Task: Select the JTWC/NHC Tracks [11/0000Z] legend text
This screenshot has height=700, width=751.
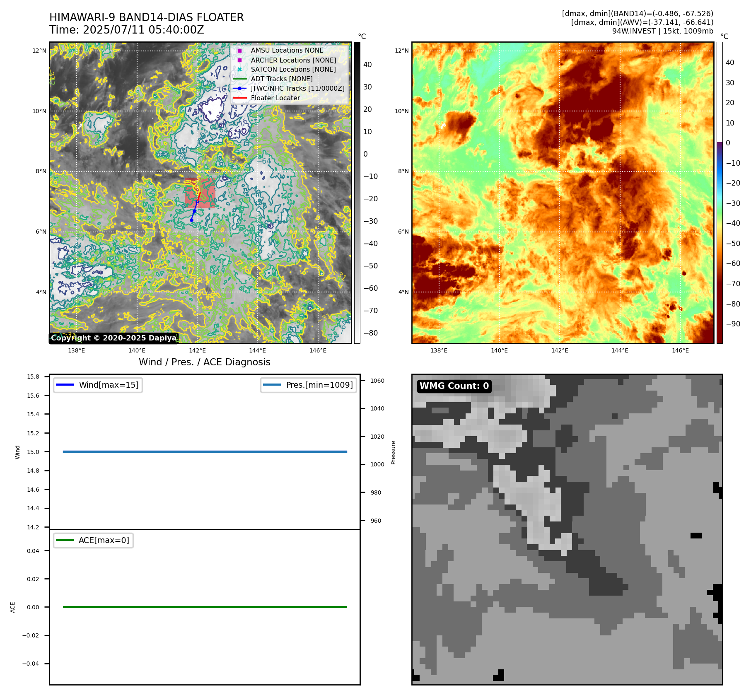Action: (x=298, y=89)
